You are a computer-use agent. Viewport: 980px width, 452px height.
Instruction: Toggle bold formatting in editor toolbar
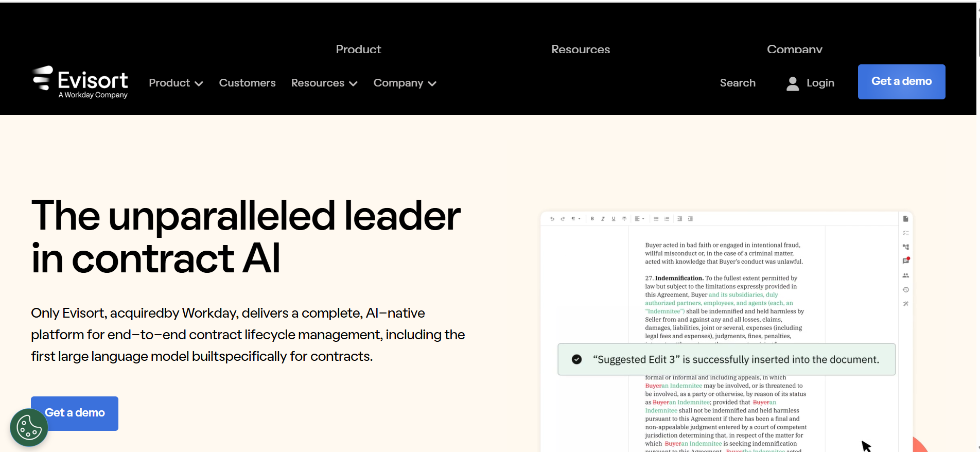point(592,219)
